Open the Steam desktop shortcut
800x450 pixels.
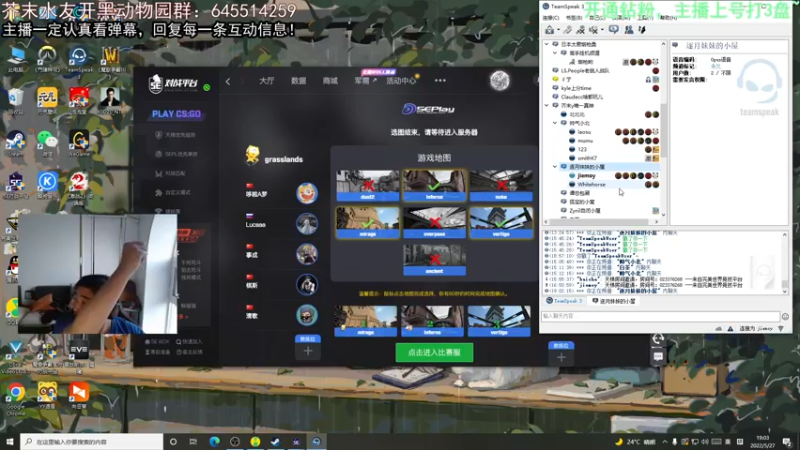tap(15, 143)
